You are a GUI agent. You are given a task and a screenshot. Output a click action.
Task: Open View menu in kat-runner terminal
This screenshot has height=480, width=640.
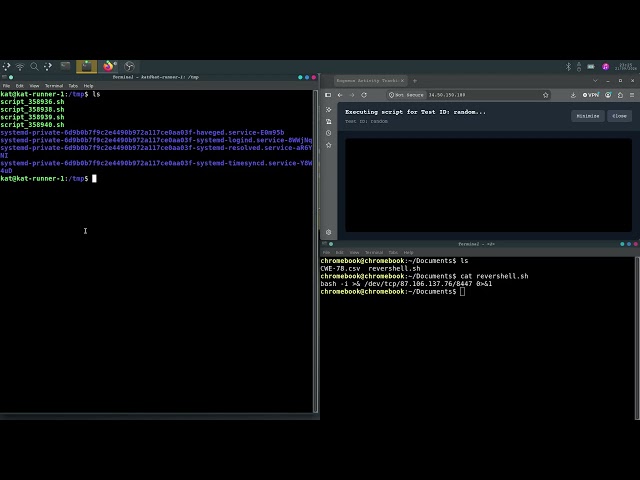click(x=34, y=86)
